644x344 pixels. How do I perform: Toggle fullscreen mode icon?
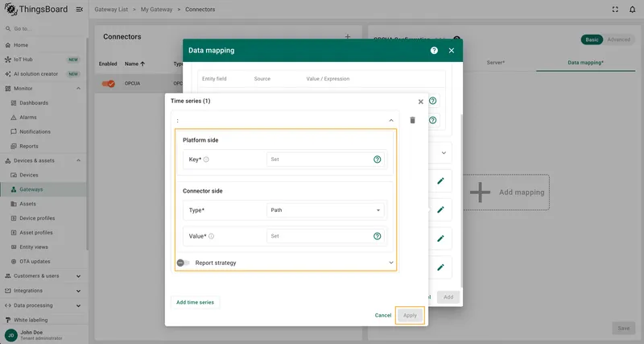615,10
